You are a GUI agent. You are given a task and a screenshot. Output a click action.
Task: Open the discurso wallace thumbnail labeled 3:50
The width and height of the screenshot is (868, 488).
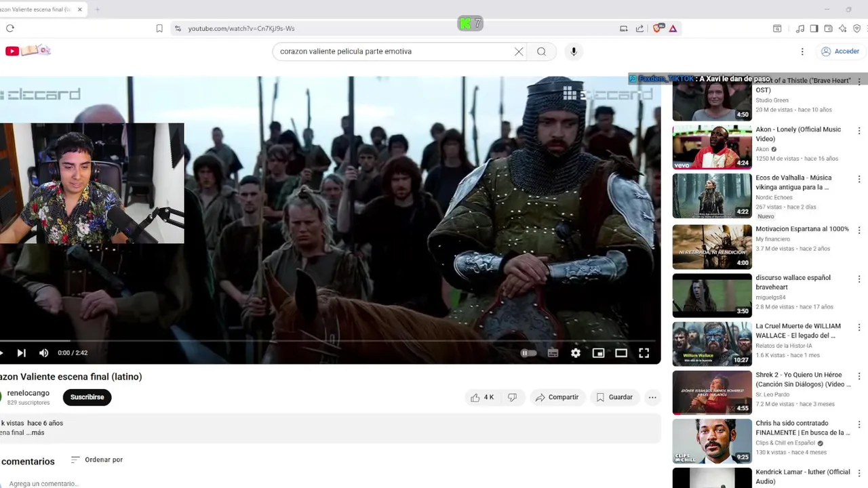tap(712, 296)
